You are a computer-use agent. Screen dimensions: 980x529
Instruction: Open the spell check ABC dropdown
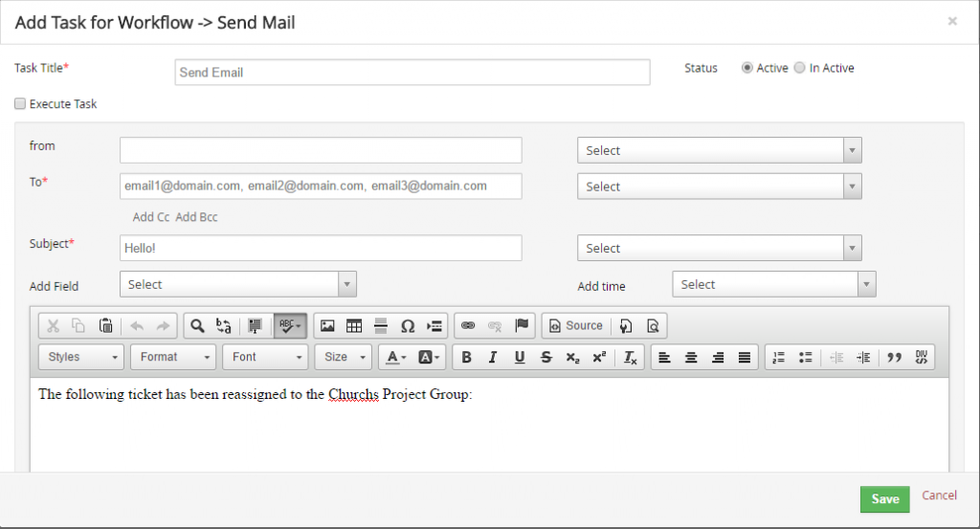(x=290, y=326)
